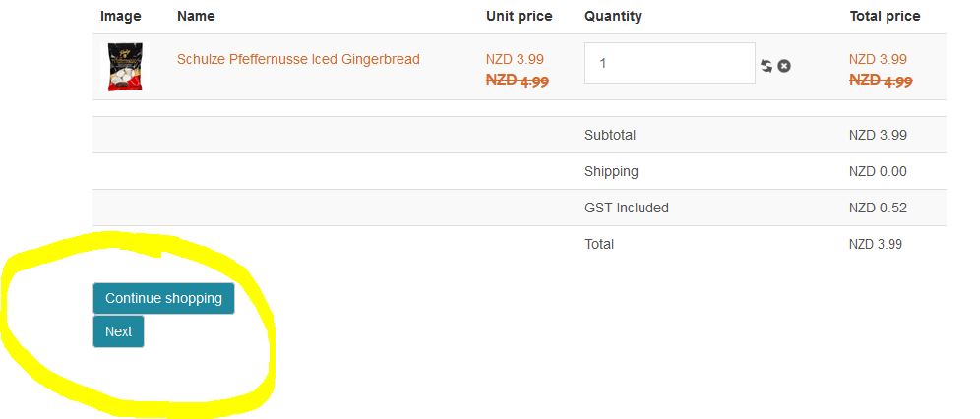Select the GST Included label

click(626, 208)
